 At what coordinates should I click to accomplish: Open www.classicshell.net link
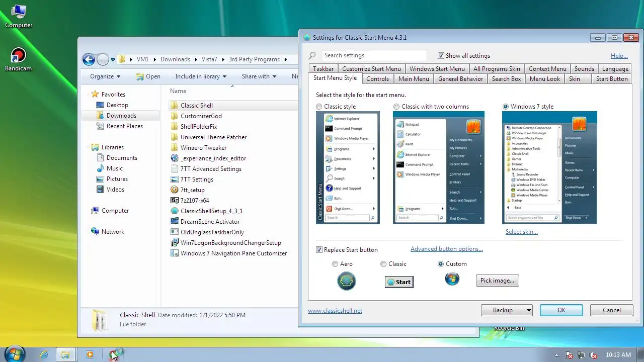click(335, 311)
